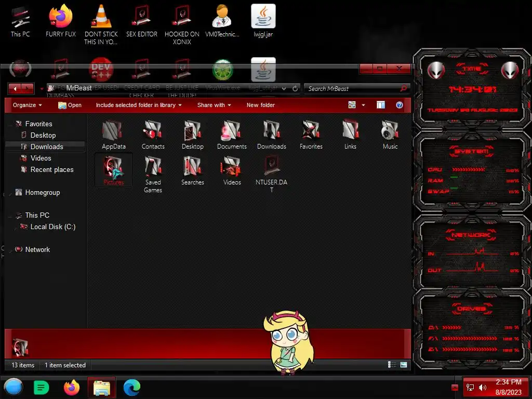Select Network in the navigation pane

coord(37,249)
